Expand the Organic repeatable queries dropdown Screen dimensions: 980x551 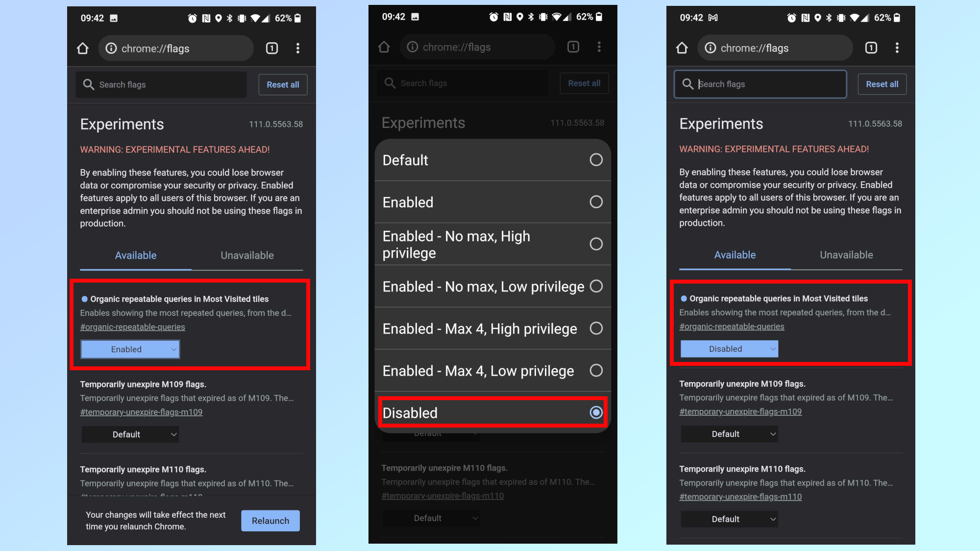coord(130,349)
